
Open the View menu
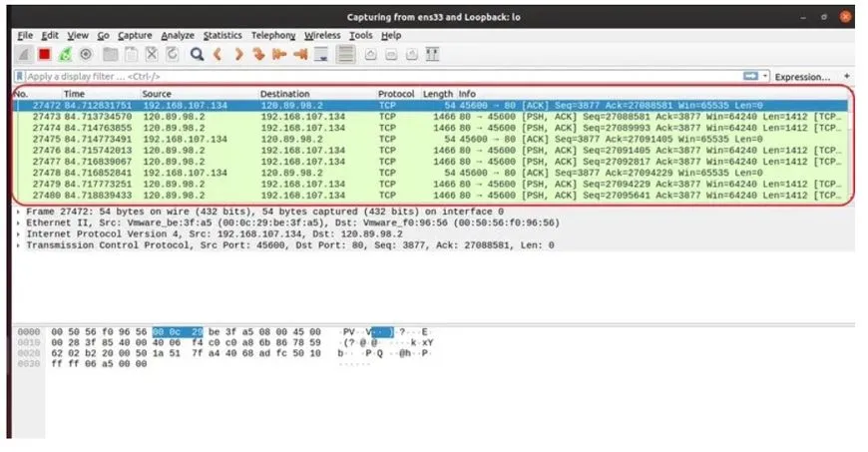click(78, 35)
